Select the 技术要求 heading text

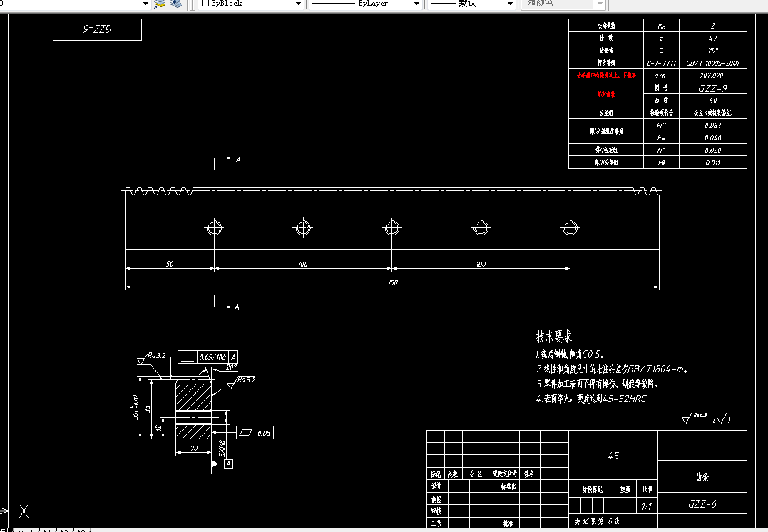pos(553,337)
